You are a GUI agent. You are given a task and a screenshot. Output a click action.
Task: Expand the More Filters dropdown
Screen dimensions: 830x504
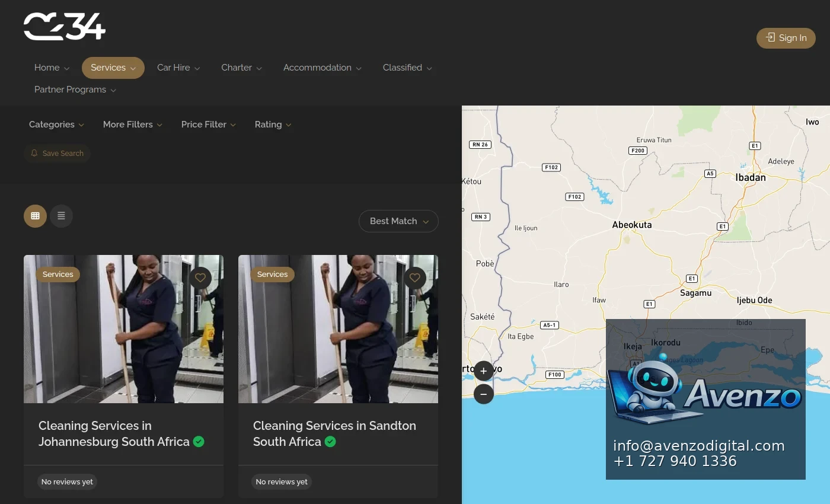click(132, 125)
